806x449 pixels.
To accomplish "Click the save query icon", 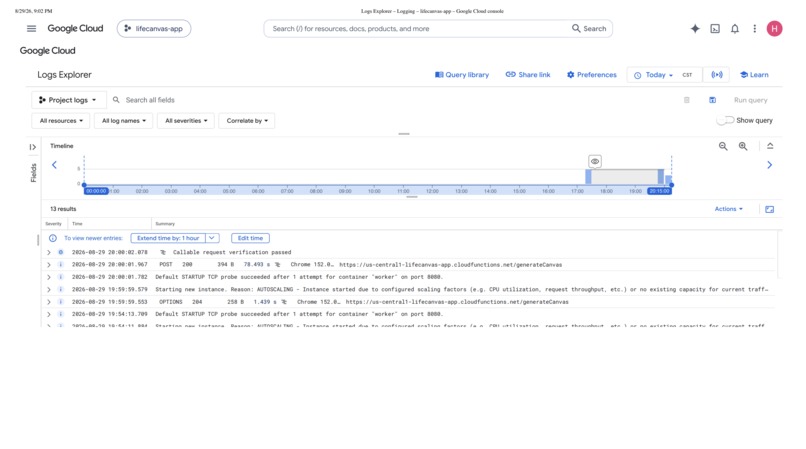I will [712, 100].
